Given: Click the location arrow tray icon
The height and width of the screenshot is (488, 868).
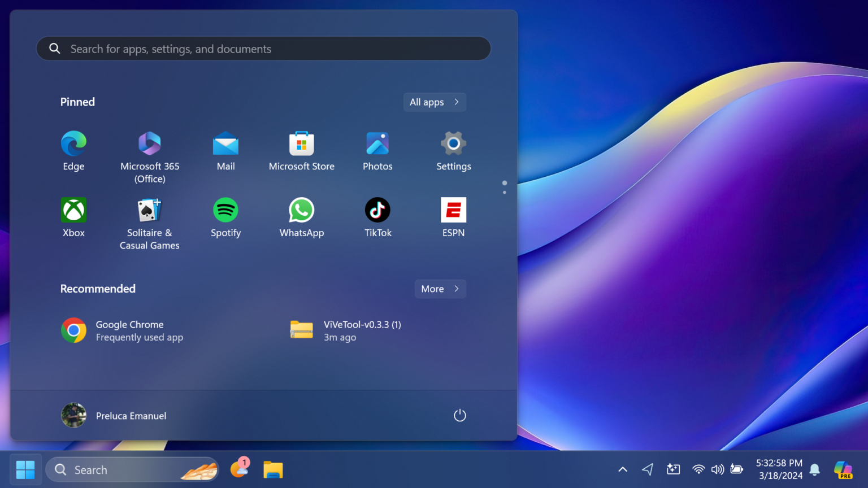Looking at the screenshot, I should tap(648, 469).
